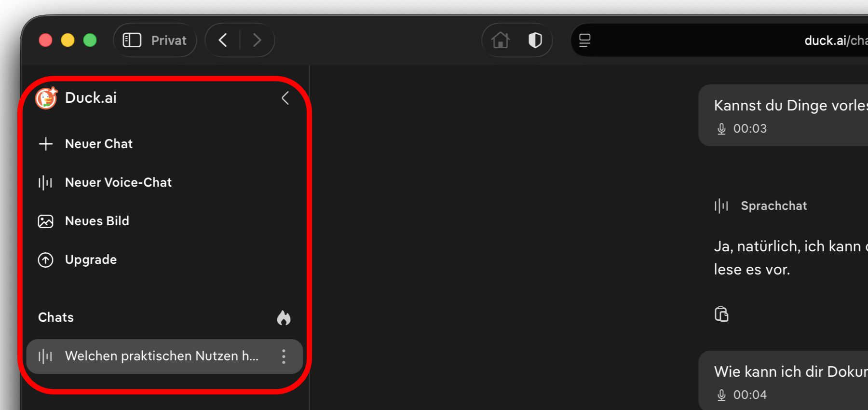Toggle the browser sidebar icon beside Privat
868x410 pixels.
coord(132,40)
